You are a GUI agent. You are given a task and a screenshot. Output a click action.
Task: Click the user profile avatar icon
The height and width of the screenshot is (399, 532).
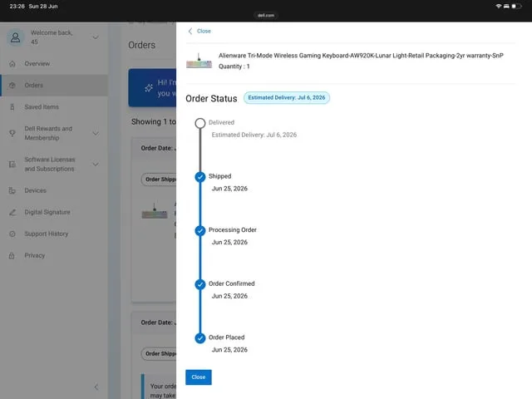coord(15,37)
